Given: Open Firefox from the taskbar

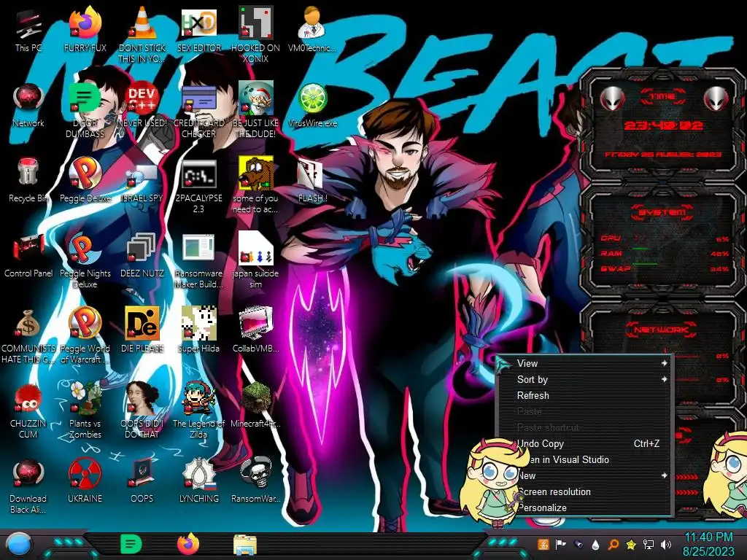Looking at the screenshot, I should coord(188,544).
